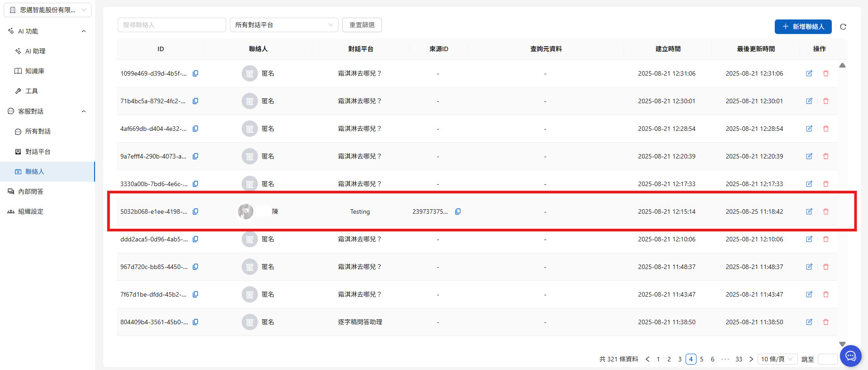Click the 新增聯絡人 button
868x370 pixels.
803,27
